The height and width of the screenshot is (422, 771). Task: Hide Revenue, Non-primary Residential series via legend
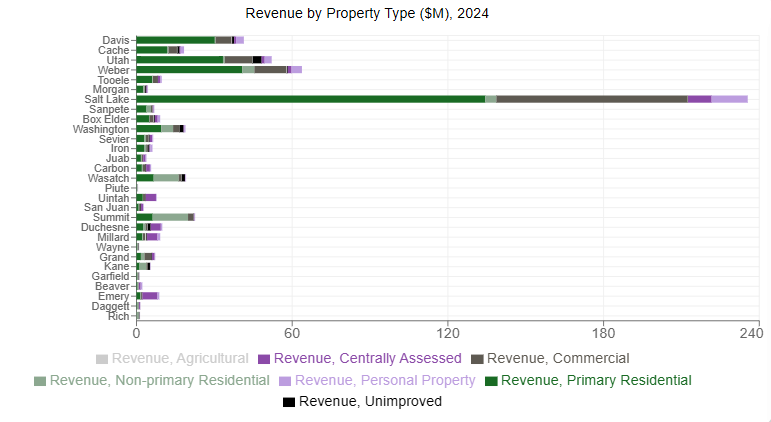(159, 380)
